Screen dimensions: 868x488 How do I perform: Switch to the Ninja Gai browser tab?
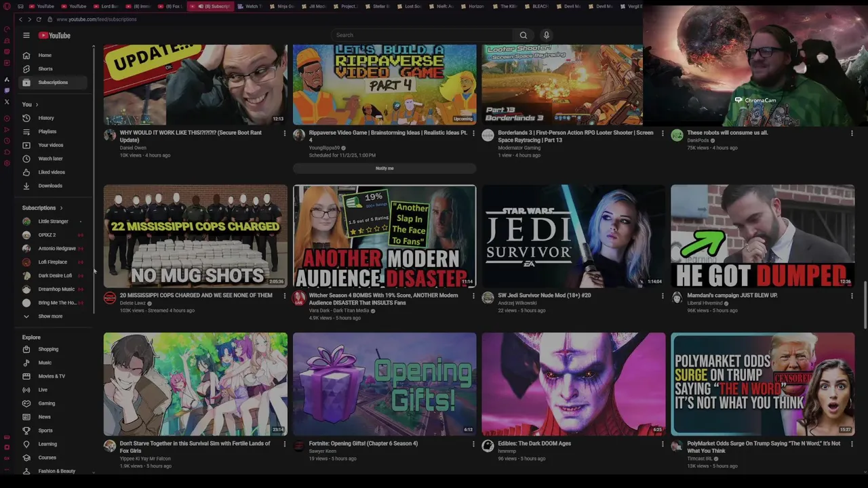coord(283,6)
